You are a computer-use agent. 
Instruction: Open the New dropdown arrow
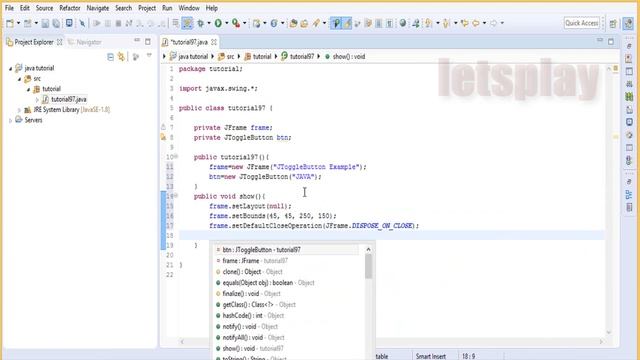point(18,23)
